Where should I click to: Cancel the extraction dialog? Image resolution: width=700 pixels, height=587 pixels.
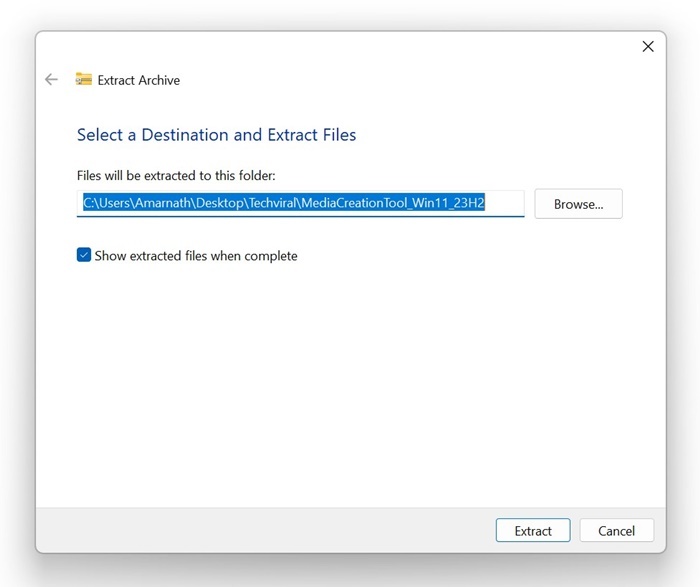point(617,530)
